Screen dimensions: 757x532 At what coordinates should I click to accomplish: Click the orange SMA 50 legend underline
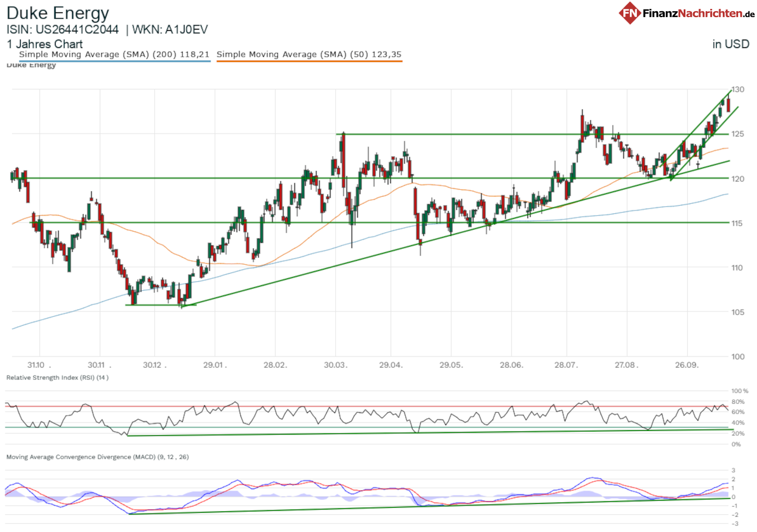[x=309, y=60]
